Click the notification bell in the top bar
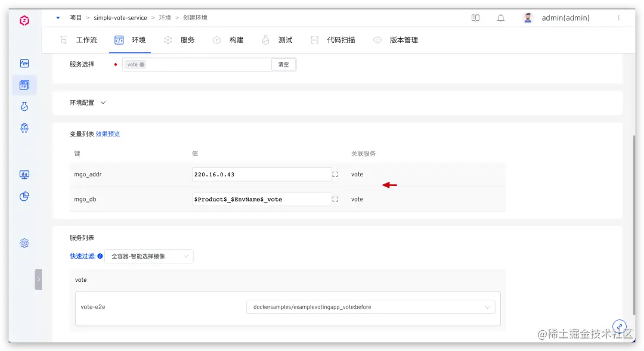 [x=500, y=18]
